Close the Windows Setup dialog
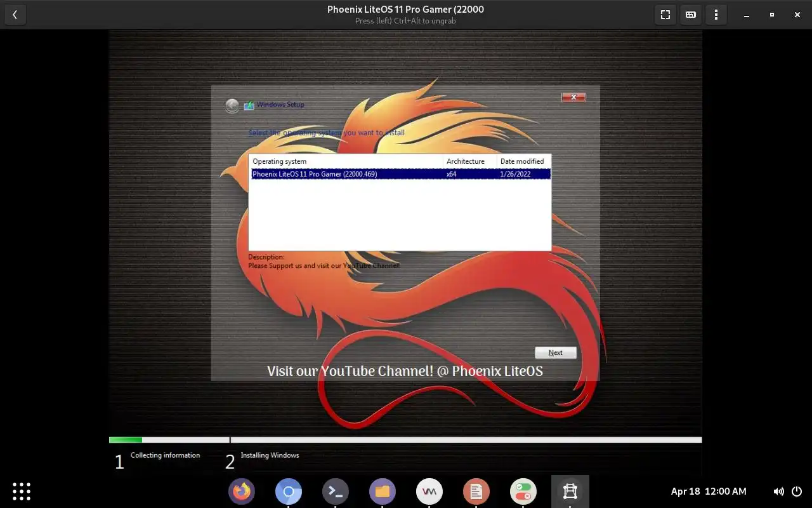The width and height of the screenshot is (812, 508). (x=573, y=97)
